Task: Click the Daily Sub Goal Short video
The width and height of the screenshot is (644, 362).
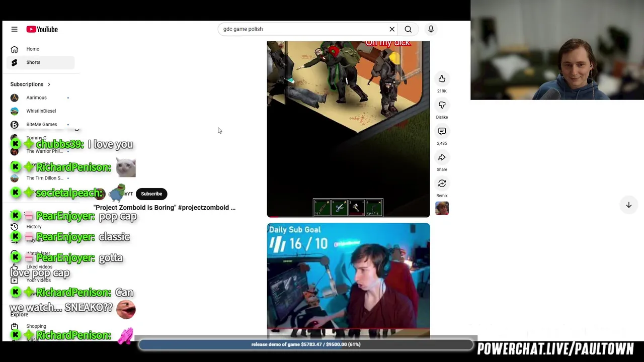Action: pyautogui.click(x=348, y=281)
